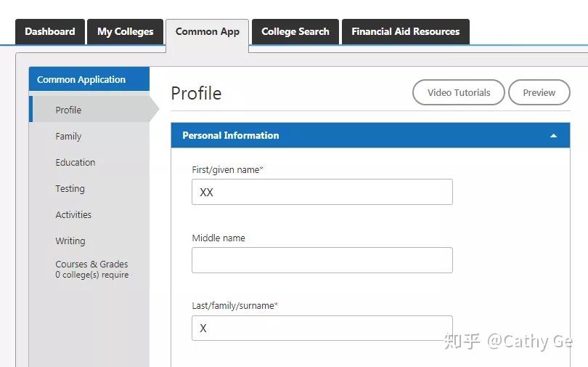Image resolution: width=588 pixels, height=367 pixels.
Task: Select the Common App tab
Action: pyautogui.click(x=208, y=32)
